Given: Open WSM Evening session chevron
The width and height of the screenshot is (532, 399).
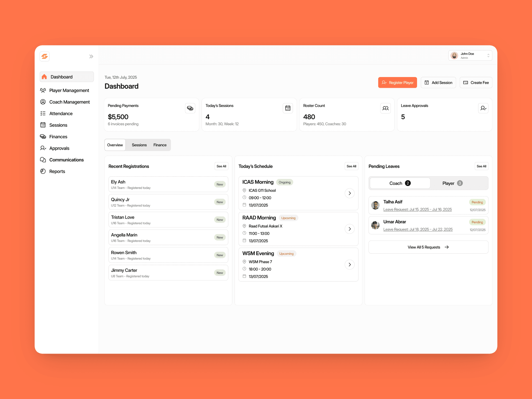Looking at the screenshot, I should click(x=350, y=265).
